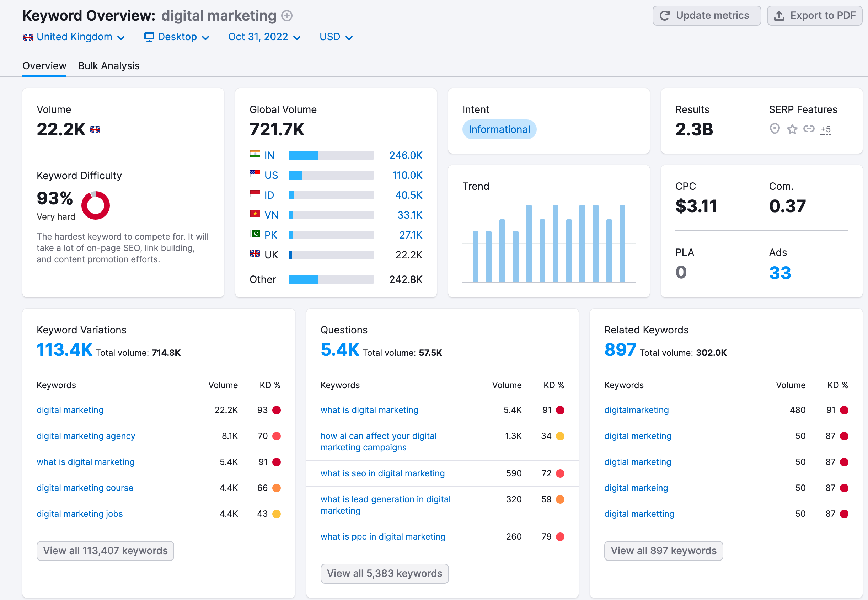Click the star reviews SERP feature icon

[x=792, y=129]
